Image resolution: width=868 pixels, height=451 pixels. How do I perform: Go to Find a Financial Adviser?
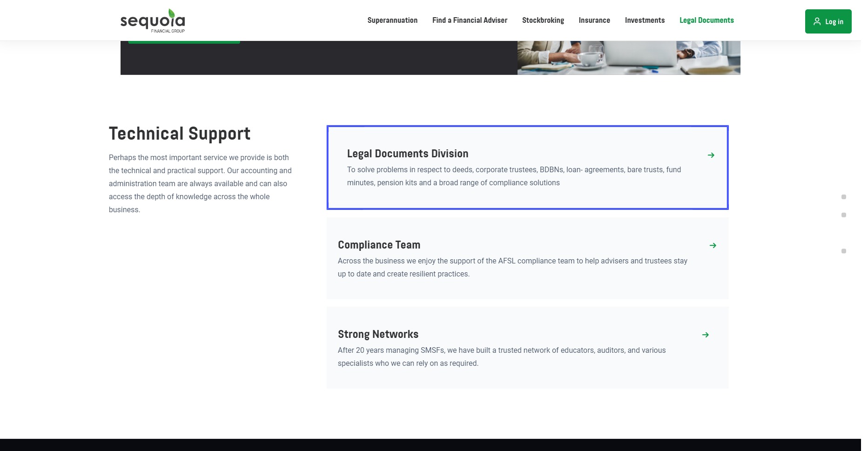pyautogui.click(x=469, y=20)
